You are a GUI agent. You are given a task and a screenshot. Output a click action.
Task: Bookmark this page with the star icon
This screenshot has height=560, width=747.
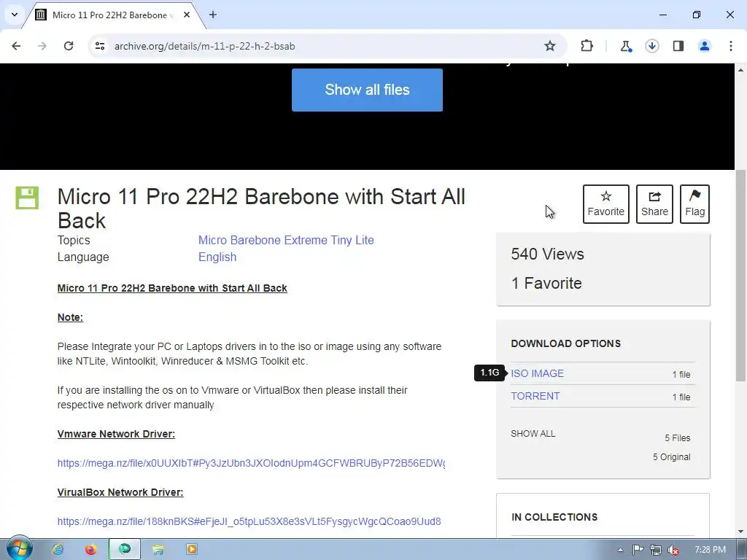click(550, 46)
